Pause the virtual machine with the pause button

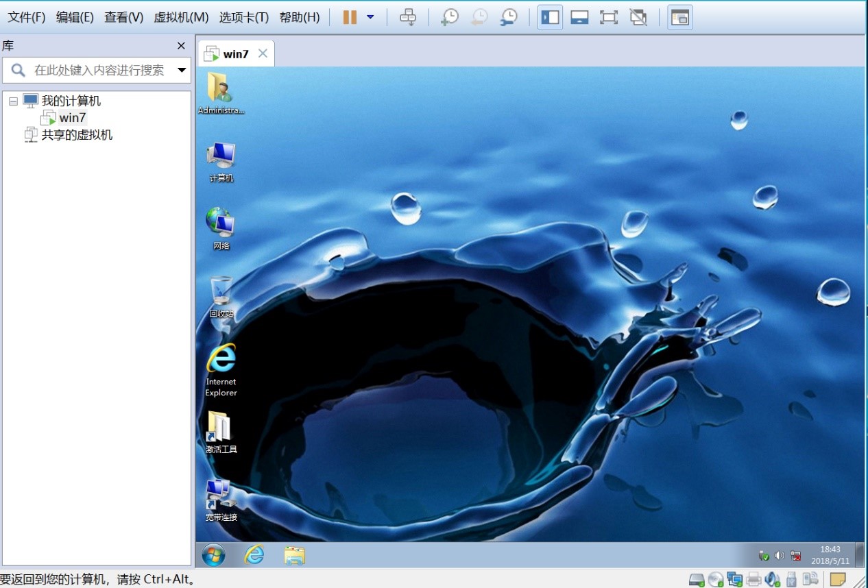click(350, 17)
